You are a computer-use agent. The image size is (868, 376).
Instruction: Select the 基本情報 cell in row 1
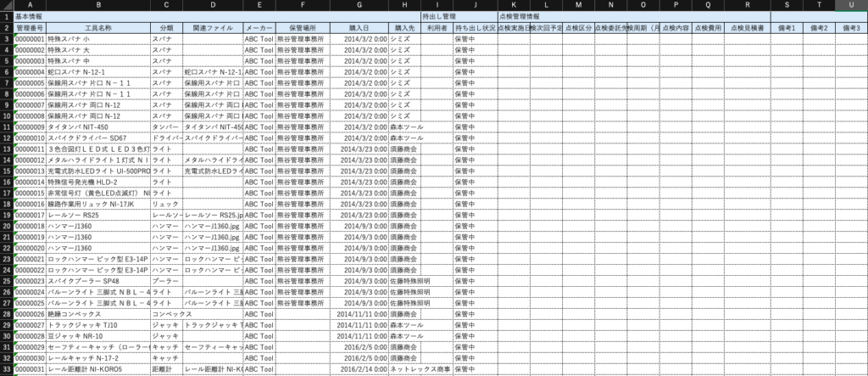coord(33,16)
